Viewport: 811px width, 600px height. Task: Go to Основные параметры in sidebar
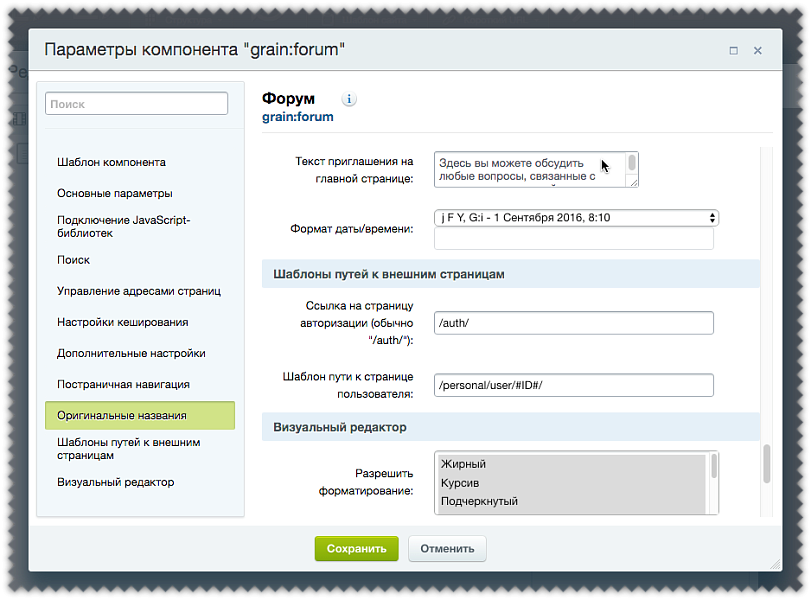click(115, 193)
